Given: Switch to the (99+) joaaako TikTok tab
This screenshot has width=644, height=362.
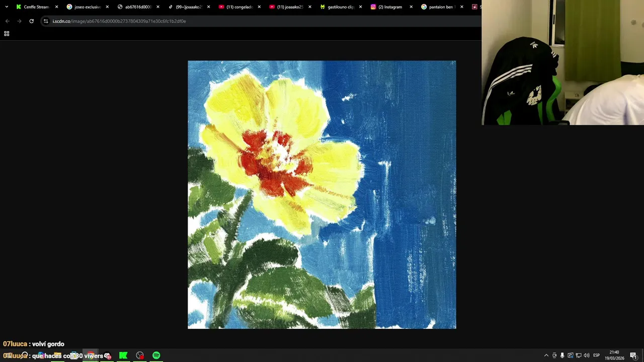Looking at the screenshot, I should coord(189,7).
